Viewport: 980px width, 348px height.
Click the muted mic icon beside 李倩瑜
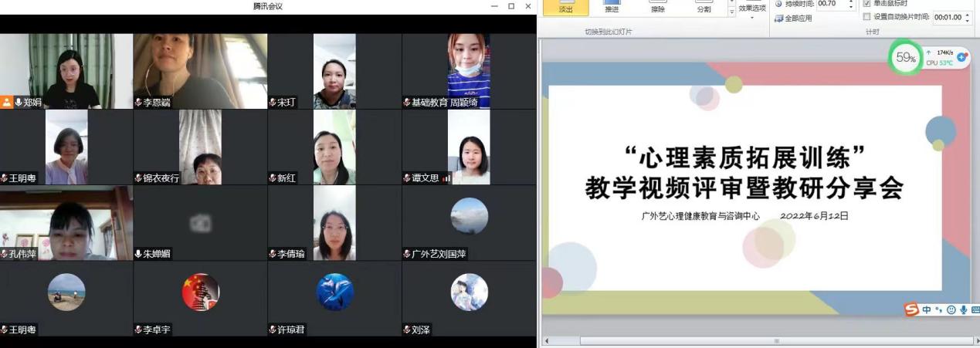pos(273,254)
